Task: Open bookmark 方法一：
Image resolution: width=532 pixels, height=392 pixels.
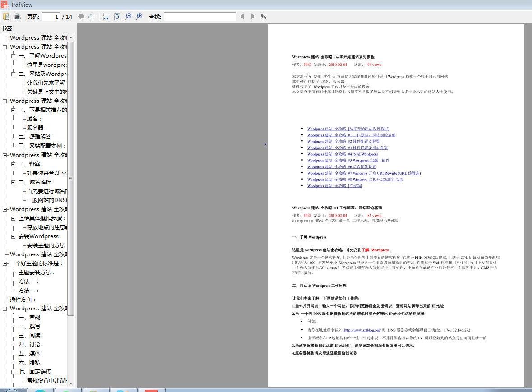Action: (28, 281)
